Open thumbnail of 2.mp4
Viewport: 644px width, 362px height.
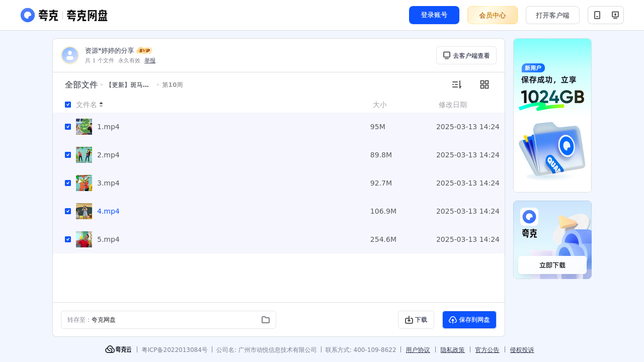coord(84,155)
